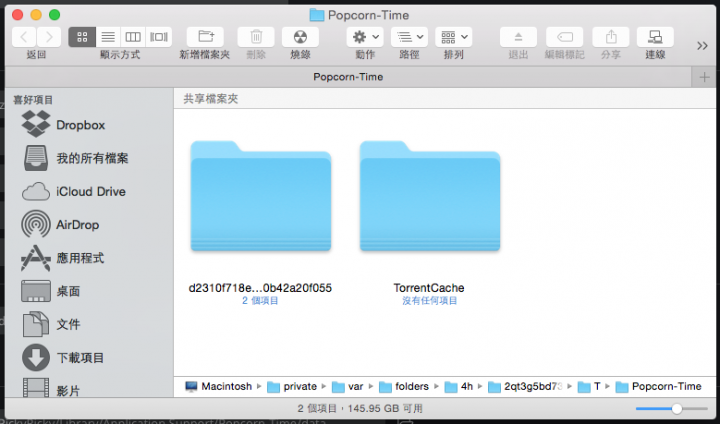The height and width of the screenshot is (424, 720).
Task: Switch to icon view
Action: coord(82,37)
